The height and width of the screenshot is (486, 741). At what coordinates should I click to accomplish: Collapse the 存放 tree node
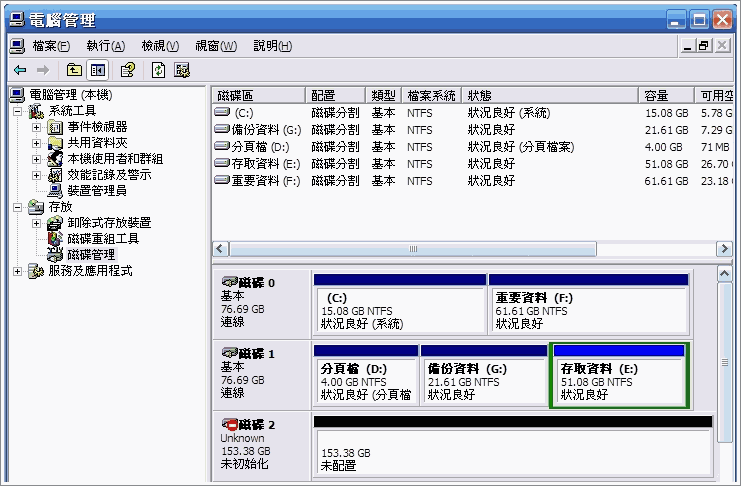pos(17,208)
